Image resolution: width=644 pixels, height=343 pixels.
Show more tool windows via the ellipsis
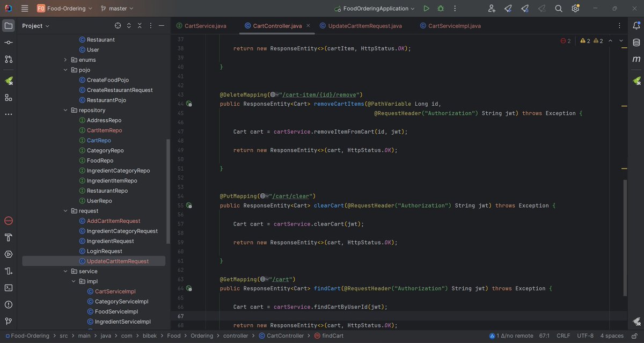click(9, 114)
